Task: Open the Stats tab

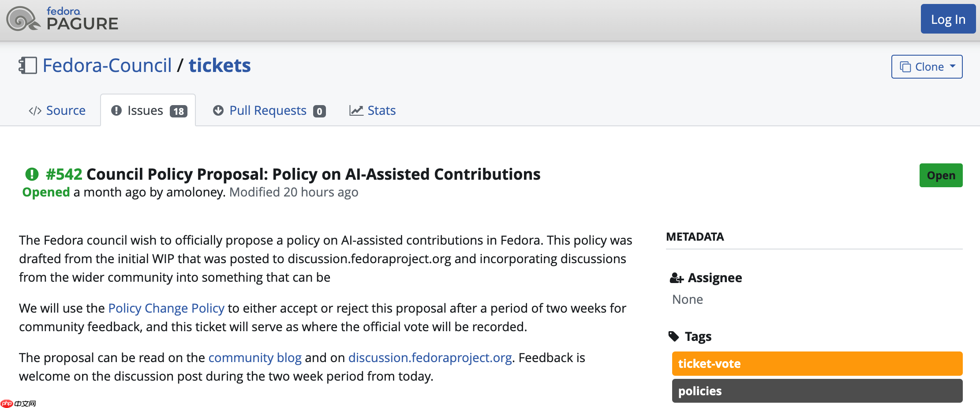Action: coord(382,110)
